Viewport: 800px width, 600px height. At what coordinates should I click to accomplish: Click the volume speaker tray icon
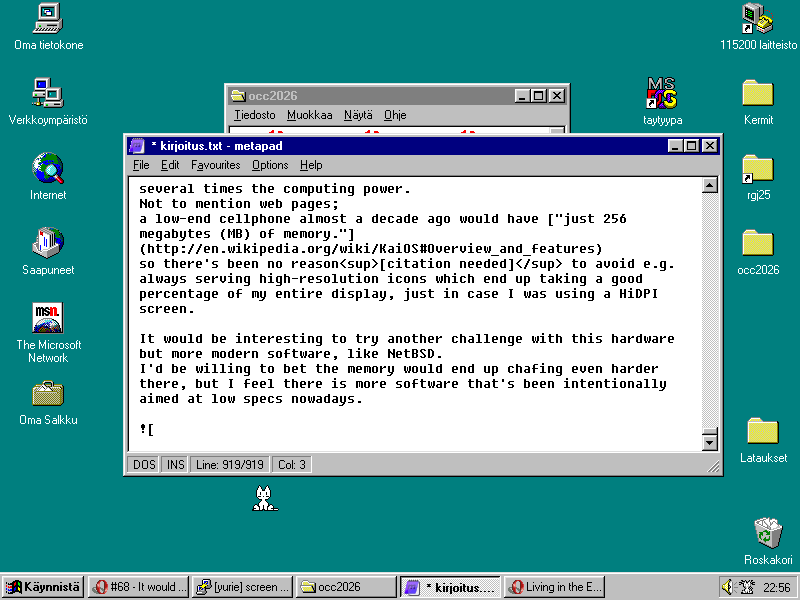[x=727, y=587]
